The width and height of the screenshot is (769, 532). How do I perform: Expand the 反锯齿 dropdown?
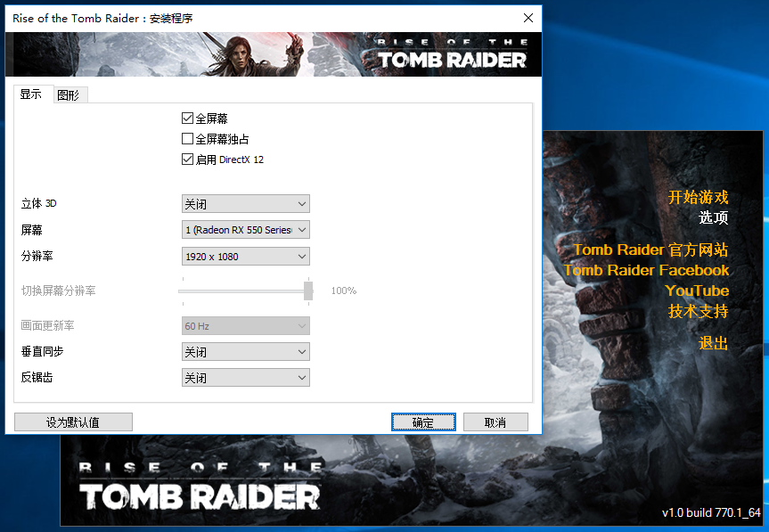(246, 378)
